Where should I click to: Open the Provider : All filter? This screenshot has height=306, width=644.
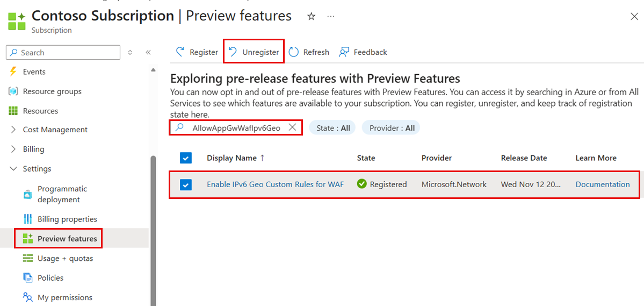pos(390,128)
